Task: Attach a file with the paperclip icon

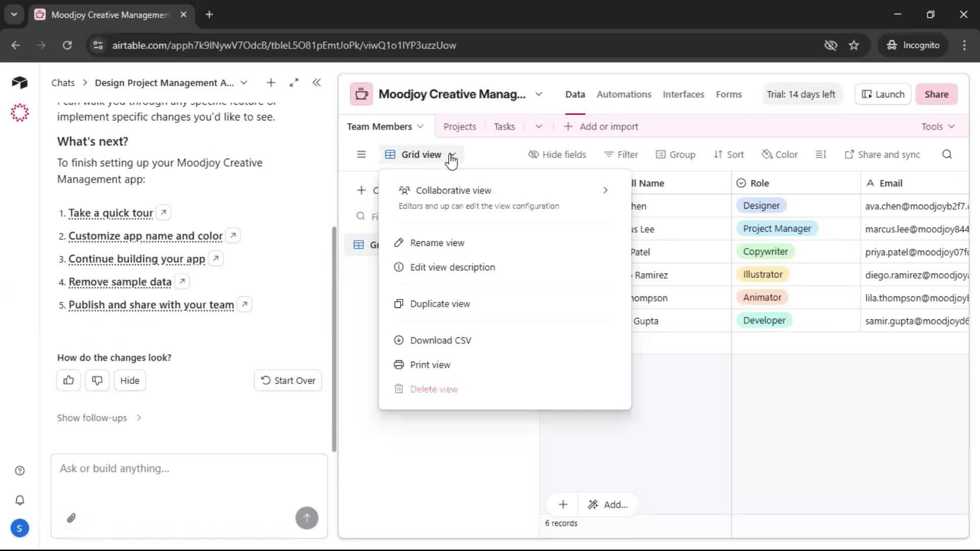Action: (x=71, y=518)
